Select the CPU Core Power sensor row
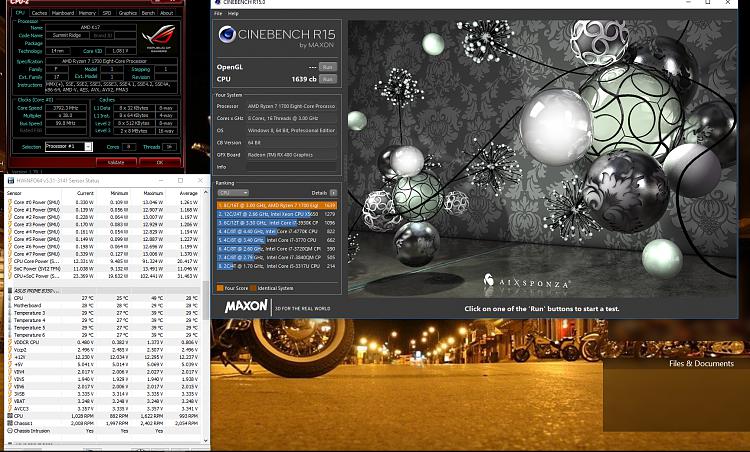This screenshot has height=452, width=750. click(103, 261)
